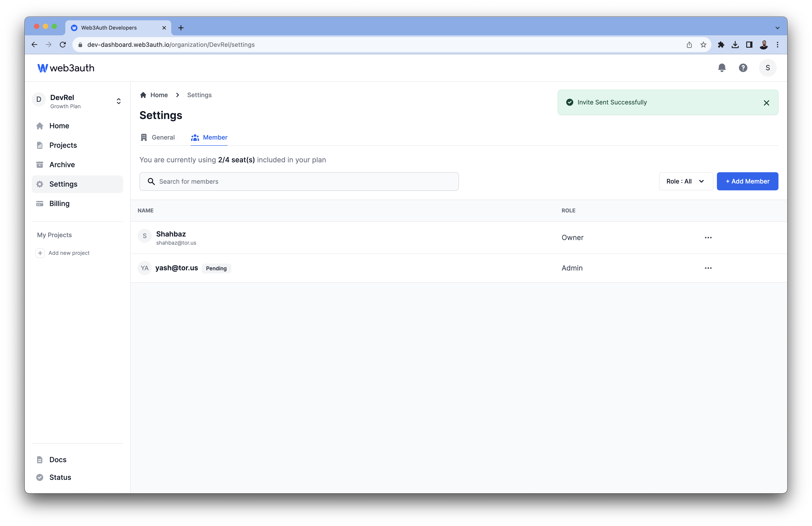Click the My Projects heading
This screenshot has height=526, width=812.
coord(54,235)
